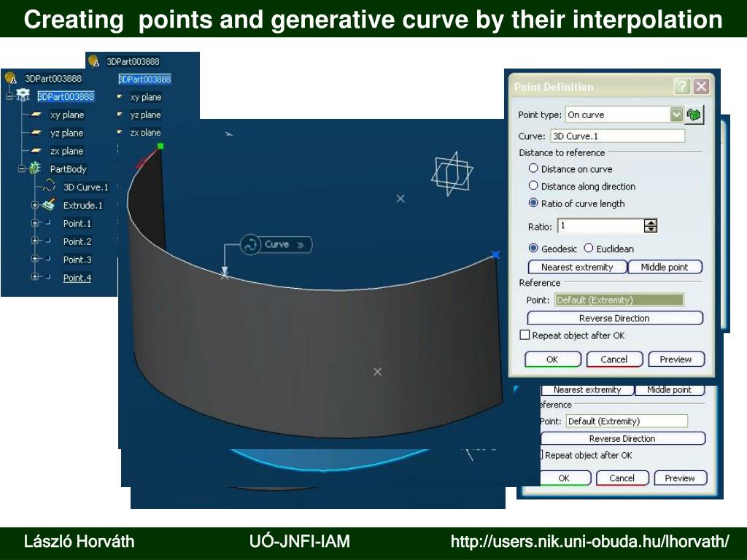The width and height of the screenshot is (747, 560).
Task: Click the highlighted Point field Default (Extremity)
Action: (x=619, y=300)
